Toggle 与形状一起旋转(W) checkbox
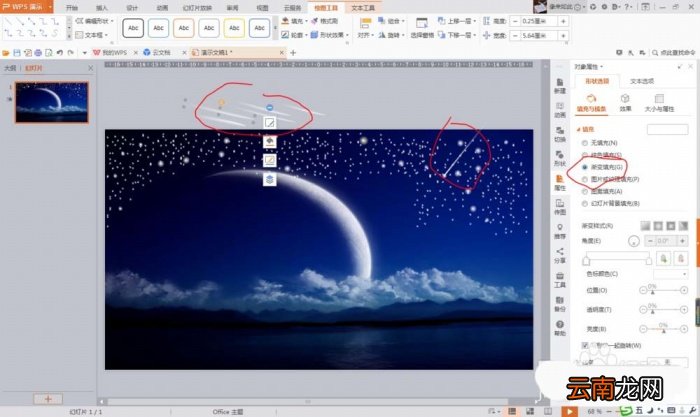 [585, 345]
